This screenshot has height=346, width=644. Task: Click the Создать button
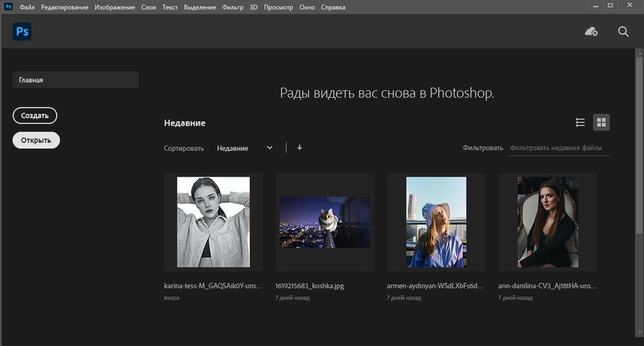[35, 116]
